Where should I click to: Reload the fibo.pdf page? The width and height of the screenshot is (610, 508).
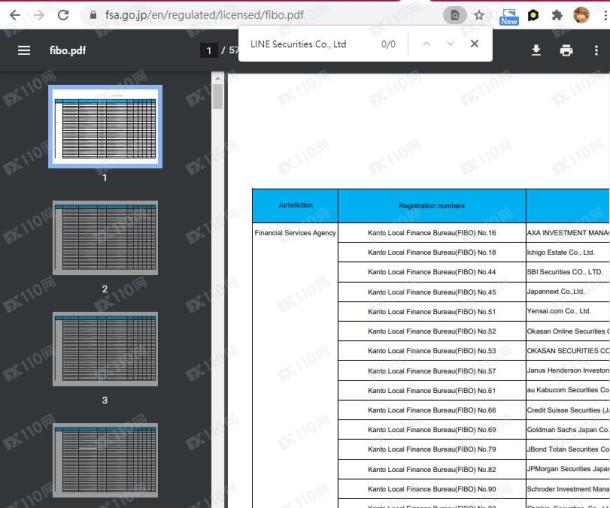(x=63, y=15)
